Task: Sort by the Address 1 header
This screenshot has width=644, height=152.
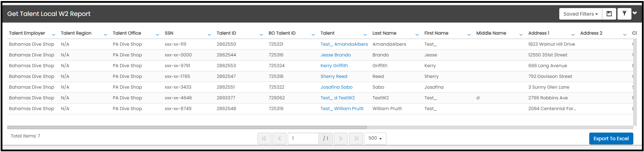Action: [539, 33]
